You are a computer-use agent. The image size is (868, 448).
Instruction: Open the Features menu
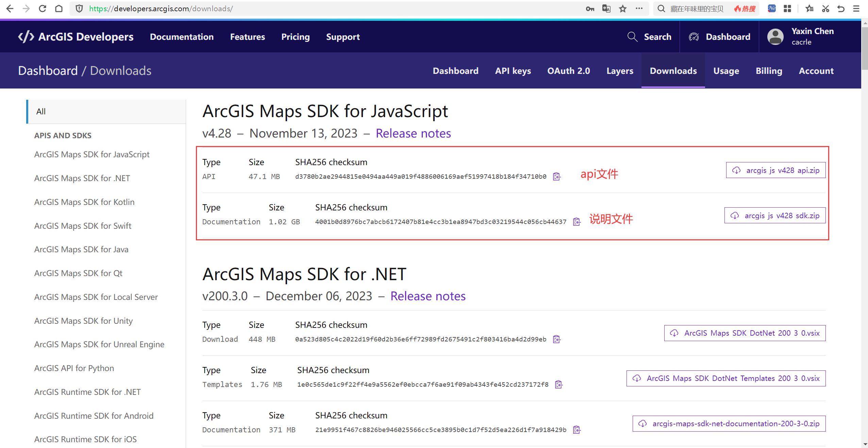247,37
